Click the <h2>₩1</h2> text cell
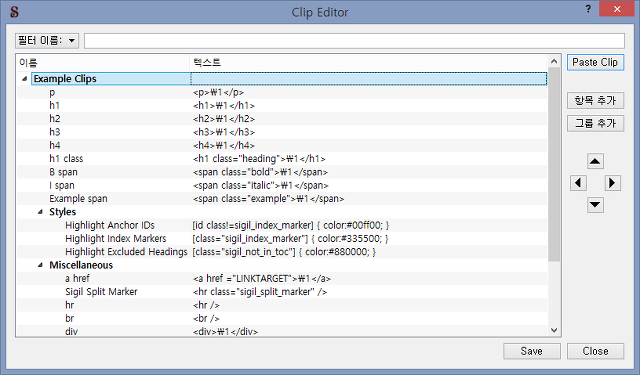Image resolution: width=640 pixels, height=375 pixels. click(x=224, y=119)
